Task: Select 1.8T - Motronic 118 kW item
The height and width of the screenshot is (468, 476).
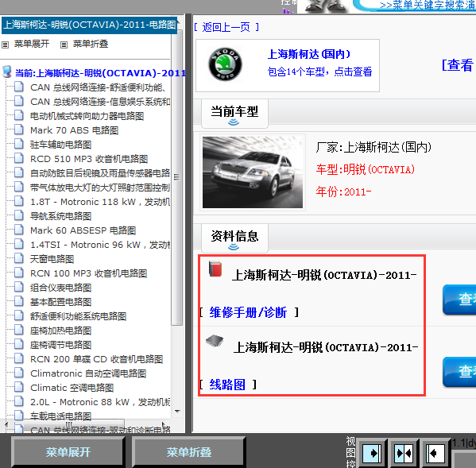Action: click(x=100, y=202)
